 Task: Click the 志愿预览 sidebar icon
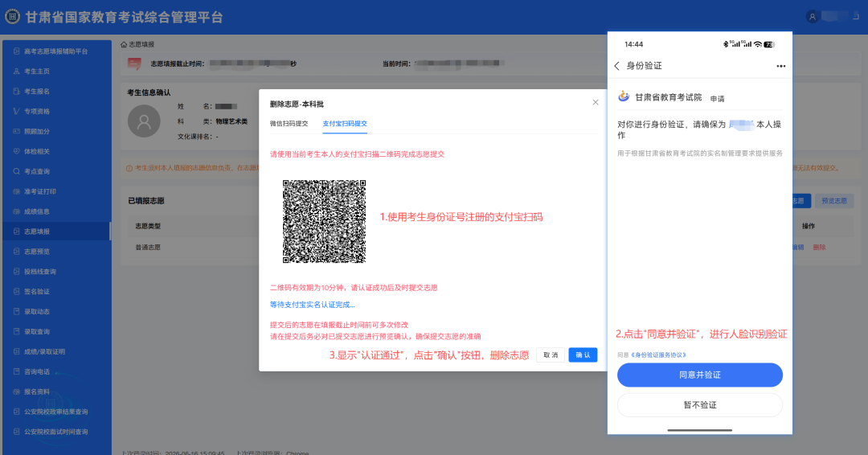(x=17, y=252)
